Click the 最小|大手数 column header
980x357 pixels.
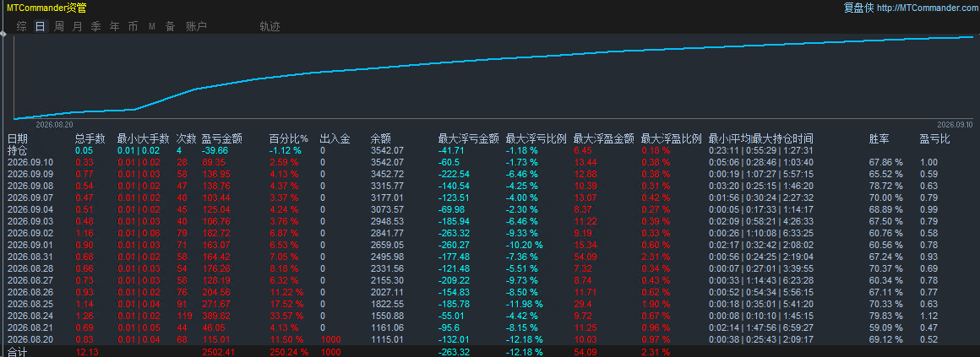tap(143, 138)
